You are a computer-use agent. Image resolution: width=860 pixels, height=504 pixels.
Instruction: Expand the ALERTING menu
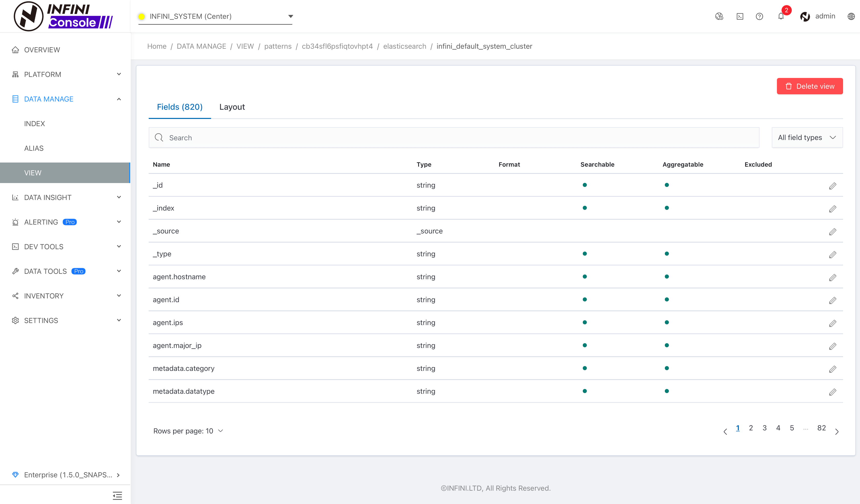[65, 222]
